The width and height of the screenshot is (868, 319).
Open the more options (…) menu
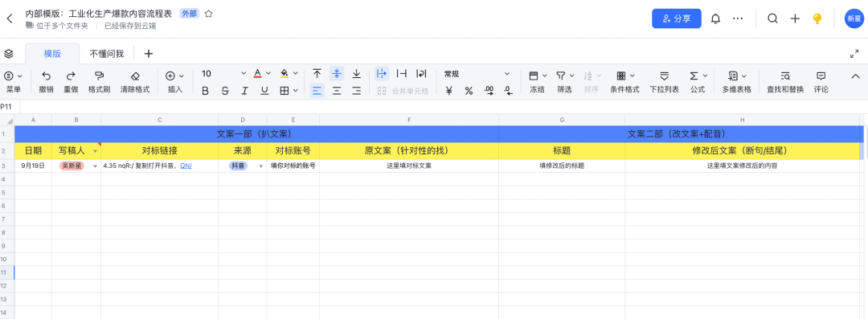[x=737, y=18]
